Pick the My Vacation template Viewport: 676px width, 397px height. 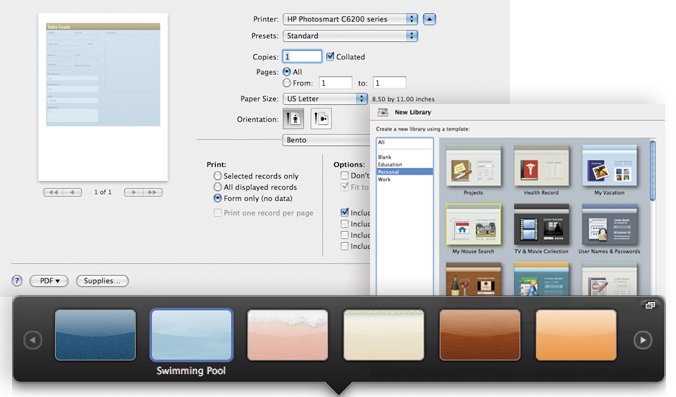point(609,166)
